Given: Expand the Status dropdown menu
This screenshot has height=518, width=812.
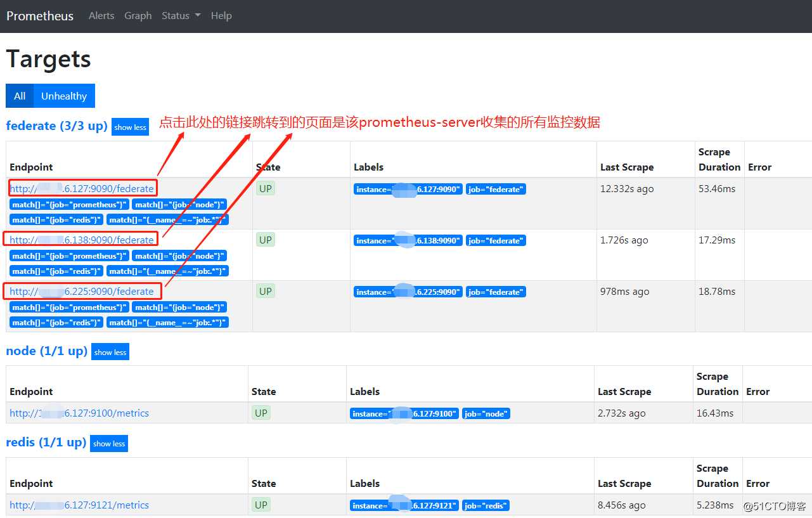Looking at the screenshot, I should (181, 16).
